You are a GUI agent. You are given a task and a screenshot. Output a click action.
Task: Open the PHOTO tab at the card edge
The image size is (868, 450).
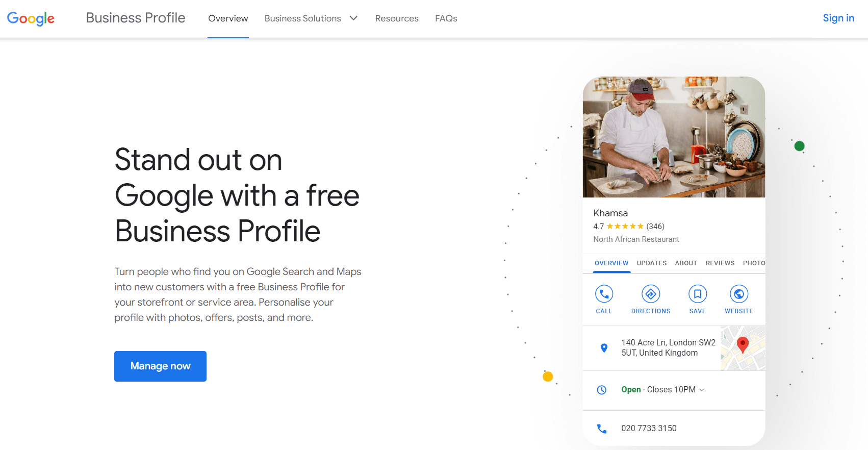[754, 263]
